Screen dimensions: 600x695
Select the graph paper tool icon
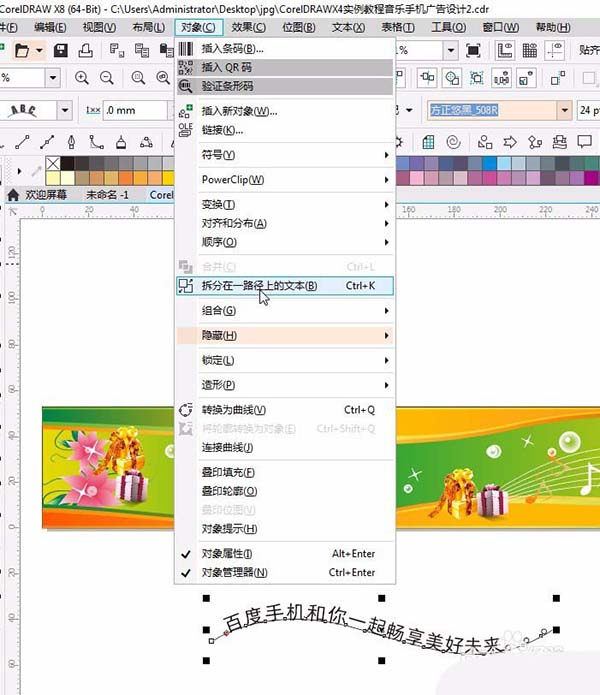tap(428, 142)
